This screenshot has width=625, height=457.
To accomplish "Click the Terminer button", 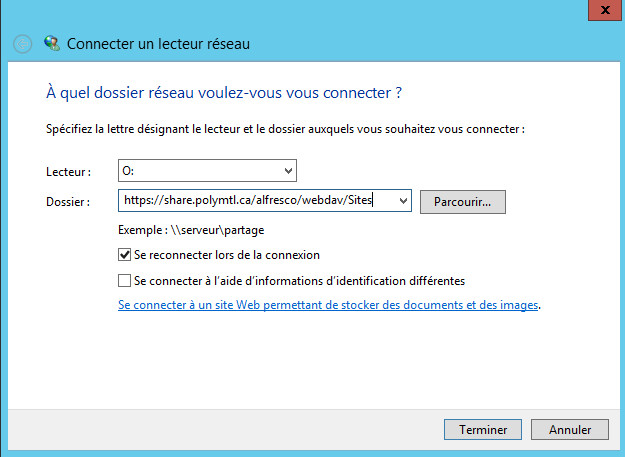I will pos(483,430).
